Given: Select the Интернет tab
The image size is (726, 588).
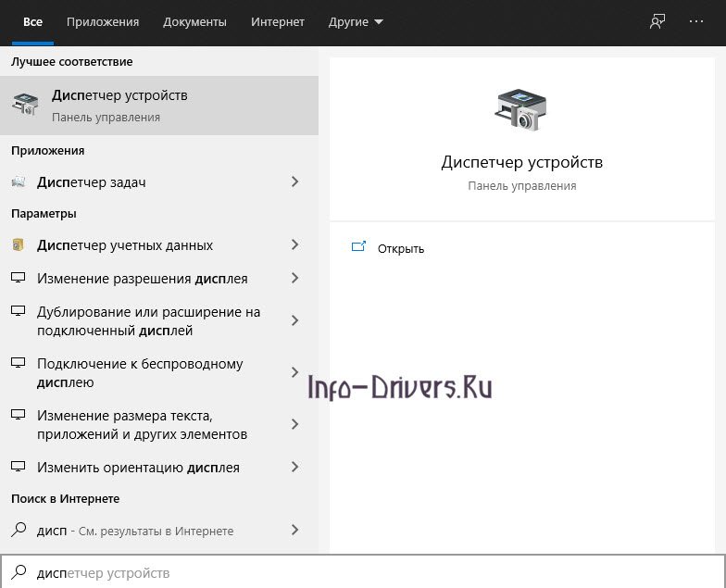Looking at the screenshot, I should pyautogui.click(x=278, y=22).
